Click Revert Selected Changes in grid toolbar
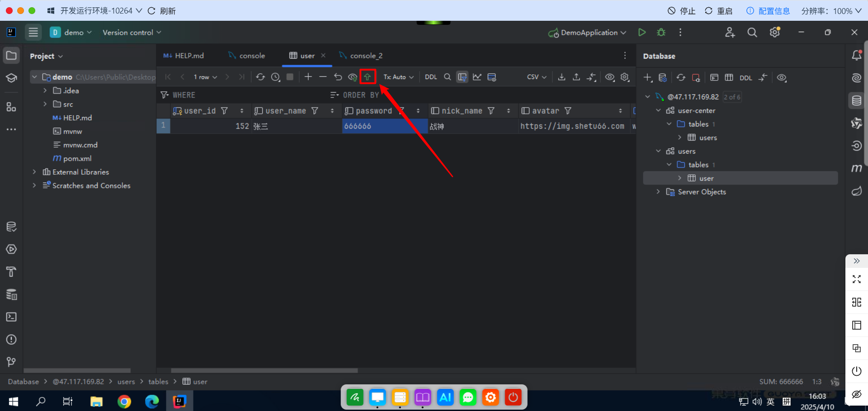868x411 pixels. coord(338,77)
